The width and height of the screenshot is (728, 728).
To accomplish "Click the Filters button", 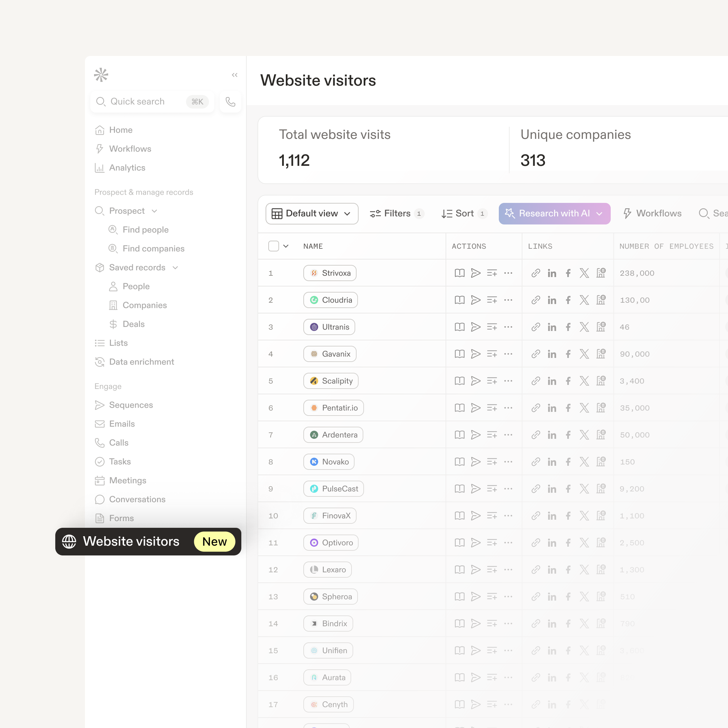I will point(395,213).
